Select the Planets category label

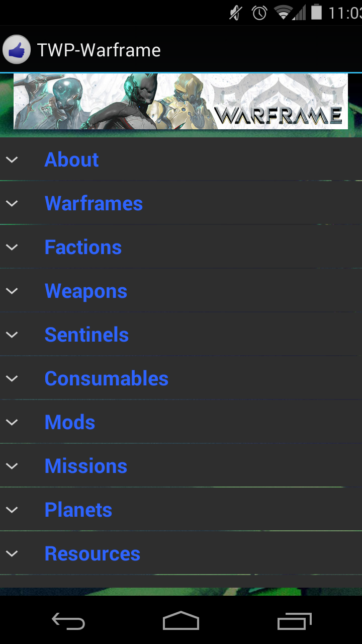click(x=78, y=510)
